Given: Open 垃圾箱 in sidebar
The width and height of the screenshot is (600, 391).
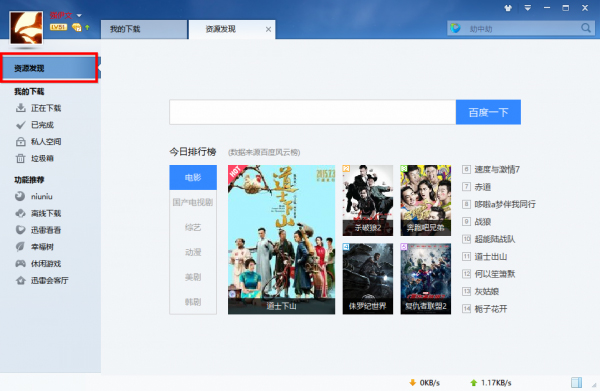Looking at the screenshot, I should point(42,158).
